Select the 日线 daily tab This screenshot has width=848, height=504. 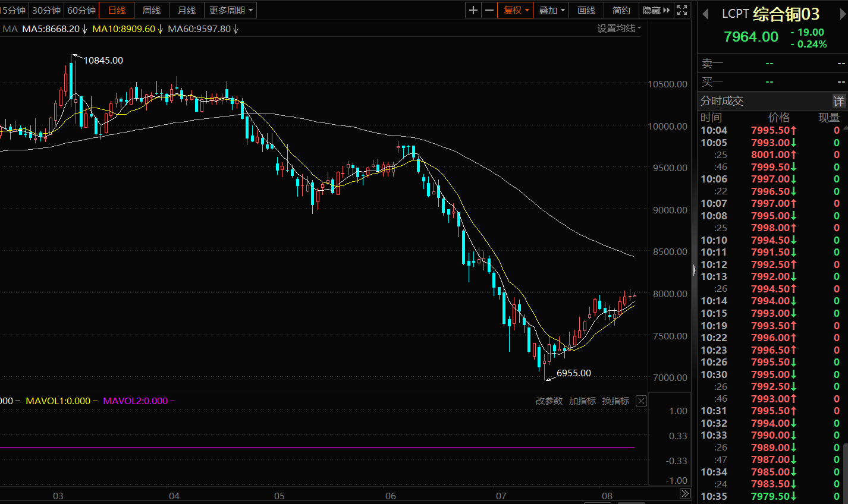[x=117, y=10]
